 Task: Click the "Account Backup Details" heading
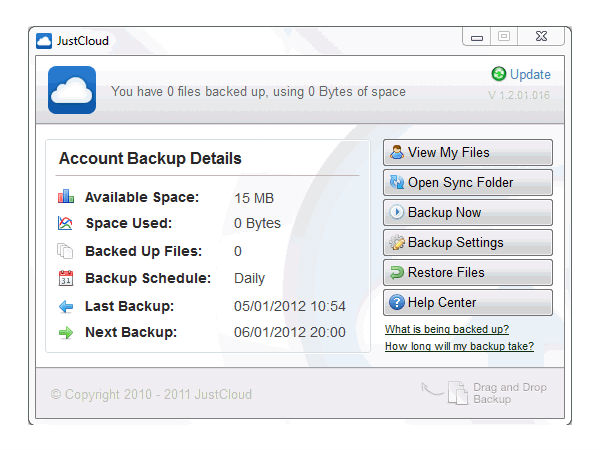[x=150, y=158]
